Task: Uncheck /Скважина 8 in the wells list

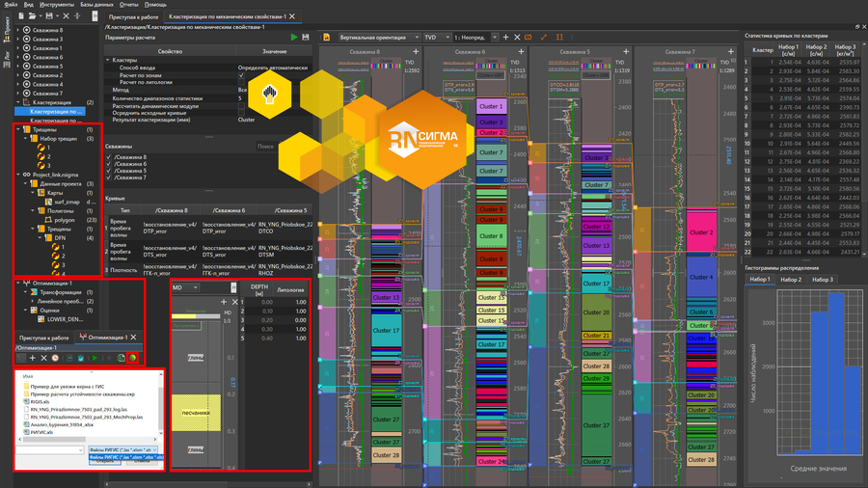Action: [x=109, y=156]
